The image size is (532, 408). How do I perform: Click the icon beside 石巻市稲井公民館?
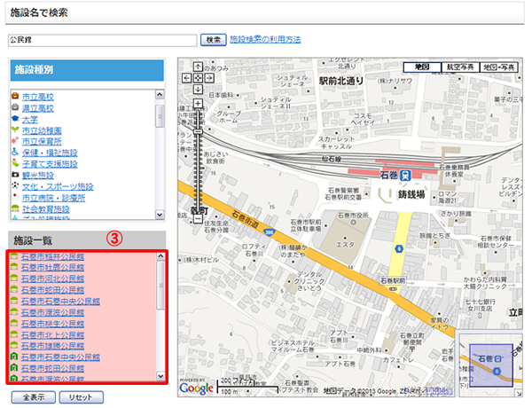[14, 256]
